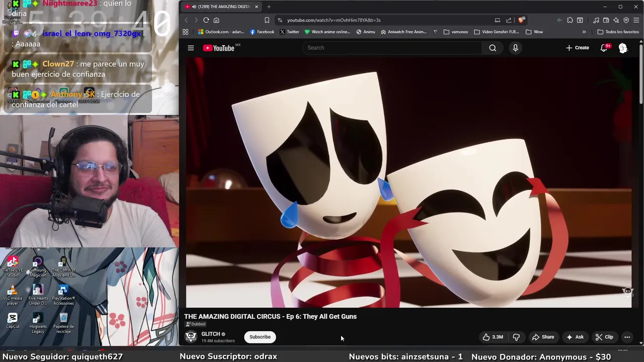The image size is (644, 362).
Task: Open the bookmarks apps grid icon
Action: coord(185,32)
